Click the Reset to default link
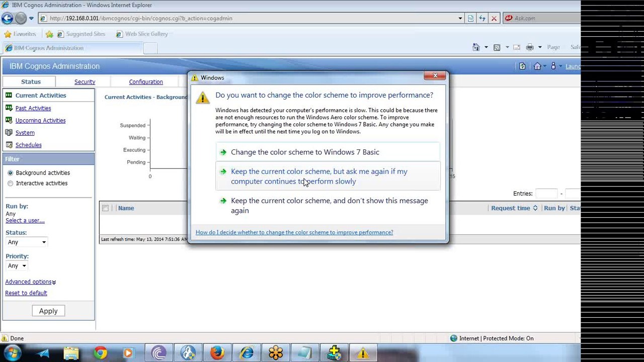 [26, 293]
